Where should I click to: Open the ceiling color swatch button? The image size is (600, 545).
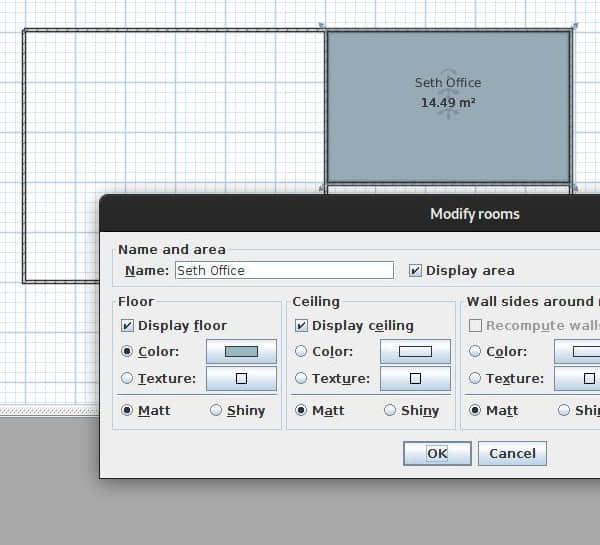point(415,351)
